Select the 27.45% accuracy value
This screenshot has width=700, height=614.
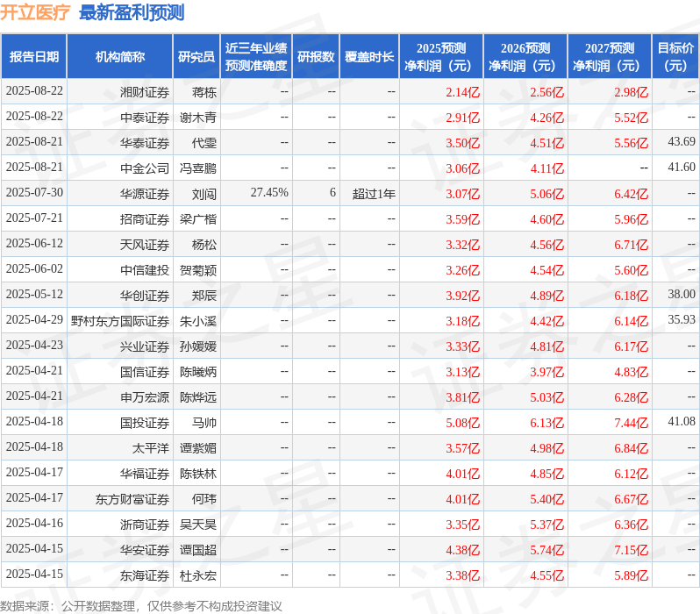point(269,193)
